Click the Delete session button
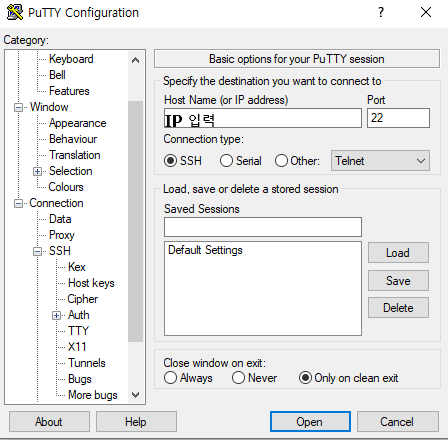The width and height of the screenshot is (448, 440). pos(398,308)
